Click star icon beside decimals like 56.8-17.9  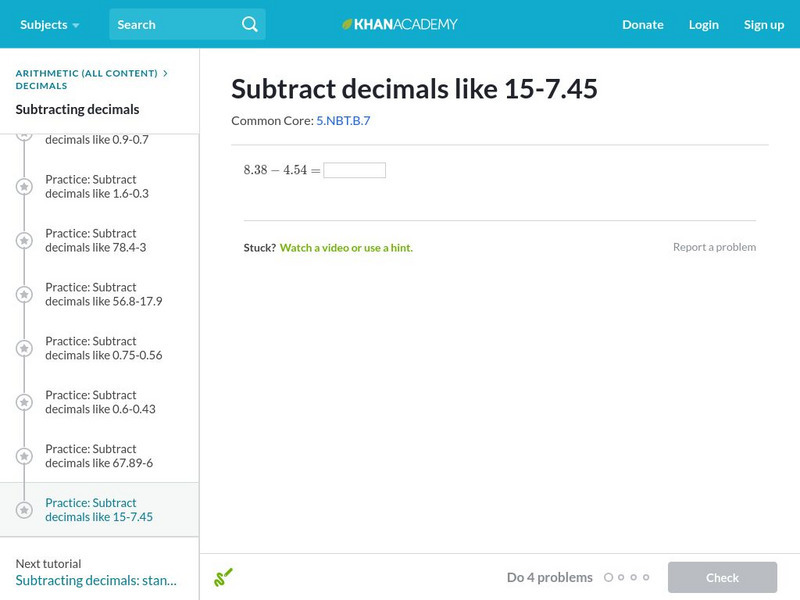24,295
